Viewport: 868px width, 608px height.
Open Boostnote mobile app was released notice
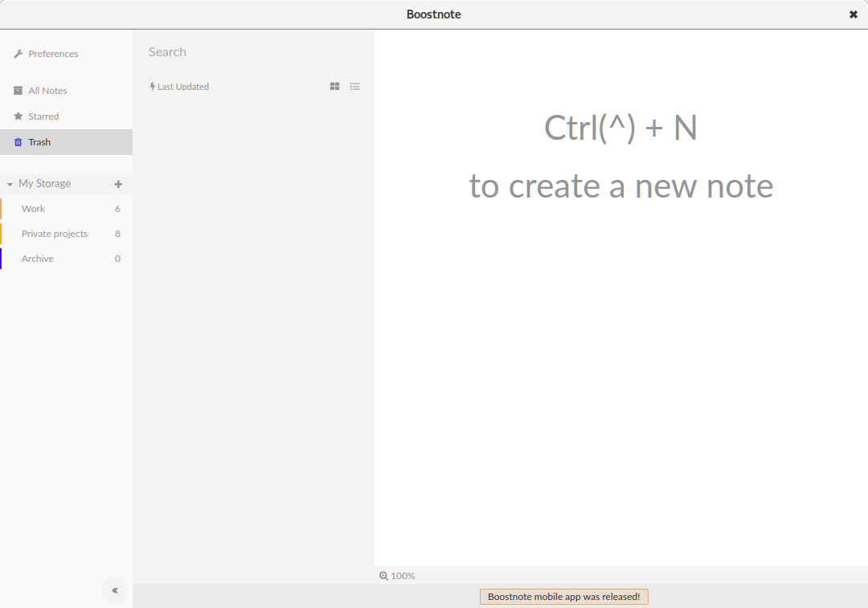(563, 597)
